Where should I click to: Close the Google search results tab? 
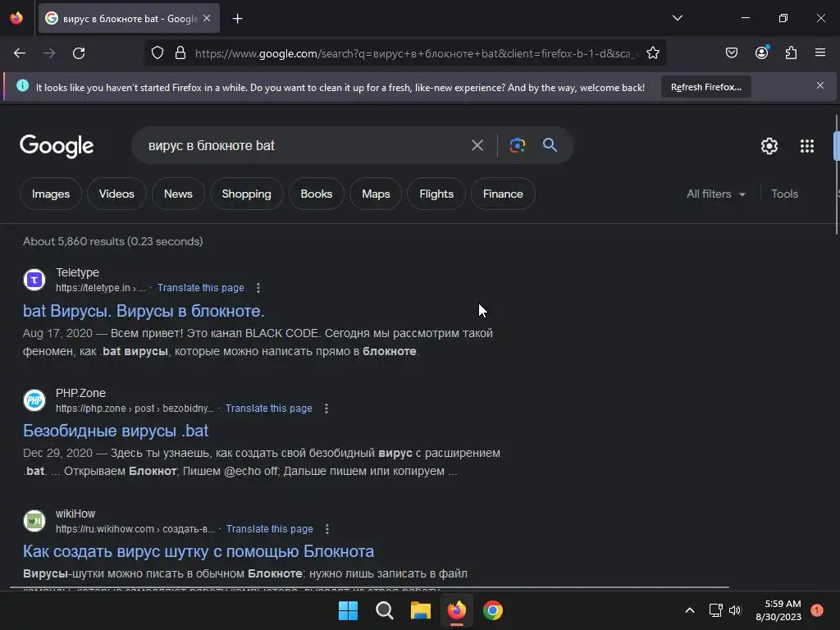click(x=207, y=18)
